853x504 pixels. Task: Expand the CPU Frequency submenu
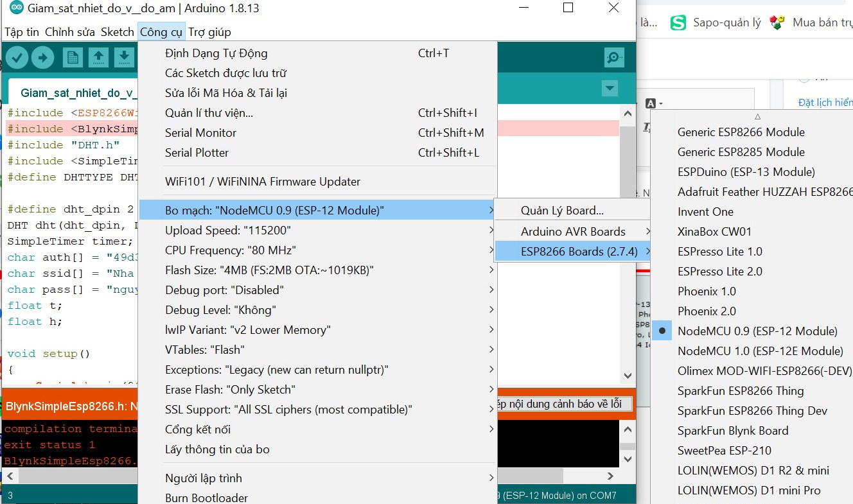coord(318,250)
